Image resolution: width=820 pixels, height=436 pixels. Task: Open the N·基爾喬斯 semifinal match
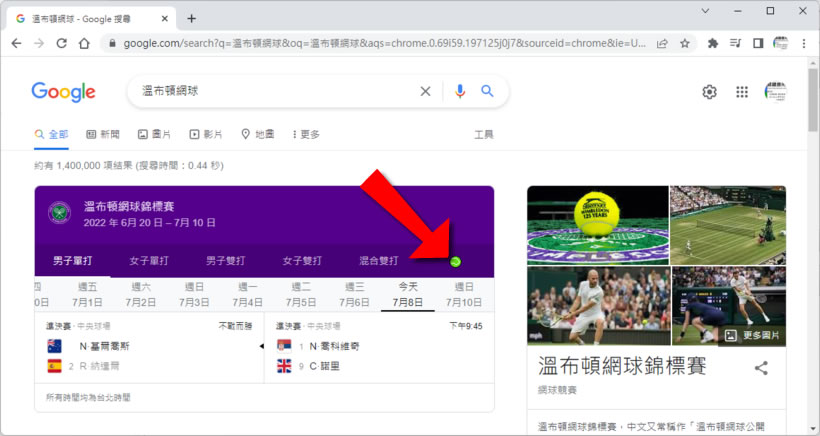(150, 348)
